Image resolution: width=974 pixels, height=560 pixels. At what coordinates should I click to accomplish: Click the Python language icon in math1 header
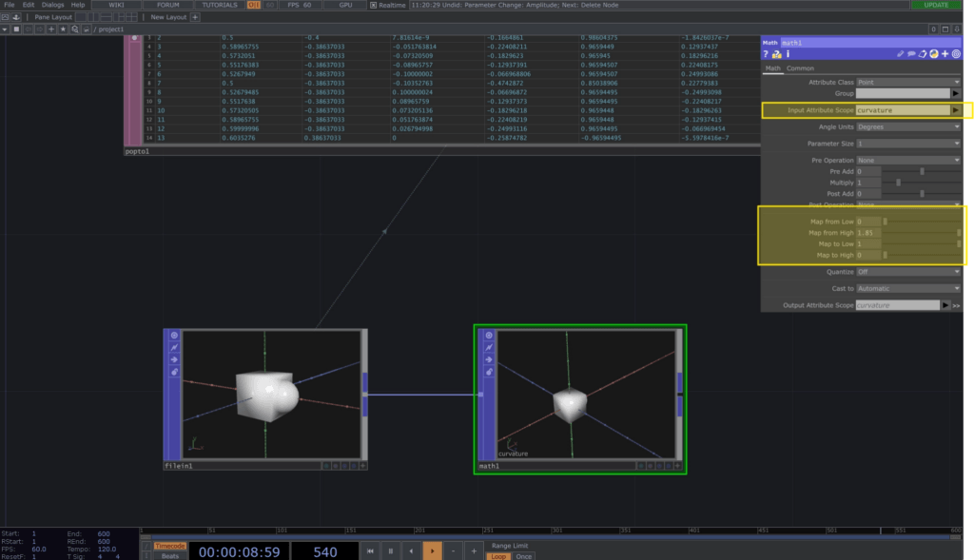pos(934,54)
